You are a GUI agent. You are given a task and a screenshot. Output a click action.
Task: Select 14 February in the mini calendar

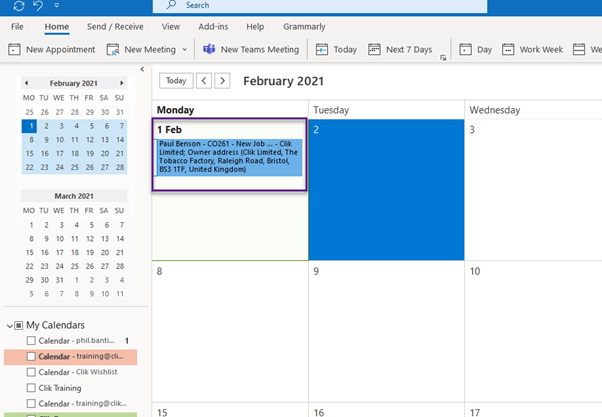pos(120,140)
